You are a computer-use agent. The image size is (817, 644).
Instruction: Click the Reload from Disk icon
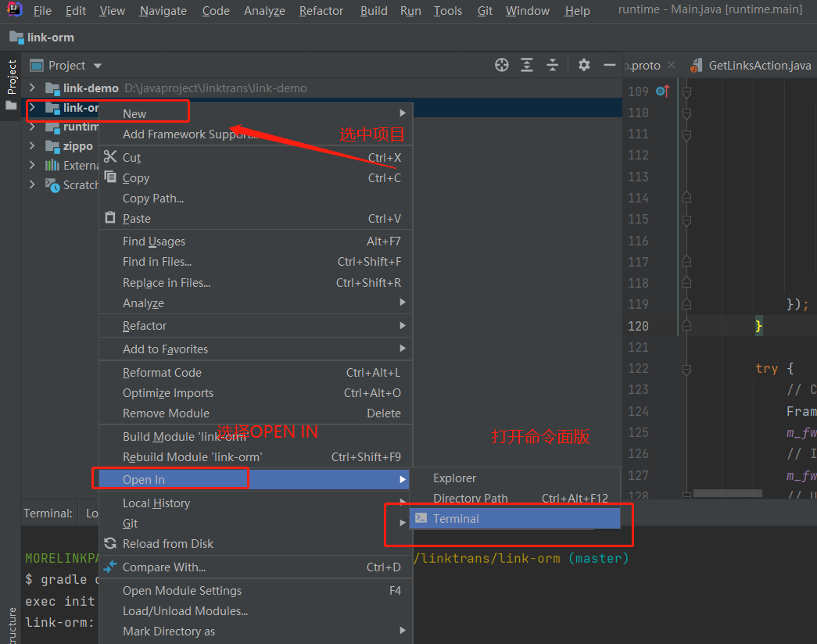pyautogui.click(x=111, y=543)
